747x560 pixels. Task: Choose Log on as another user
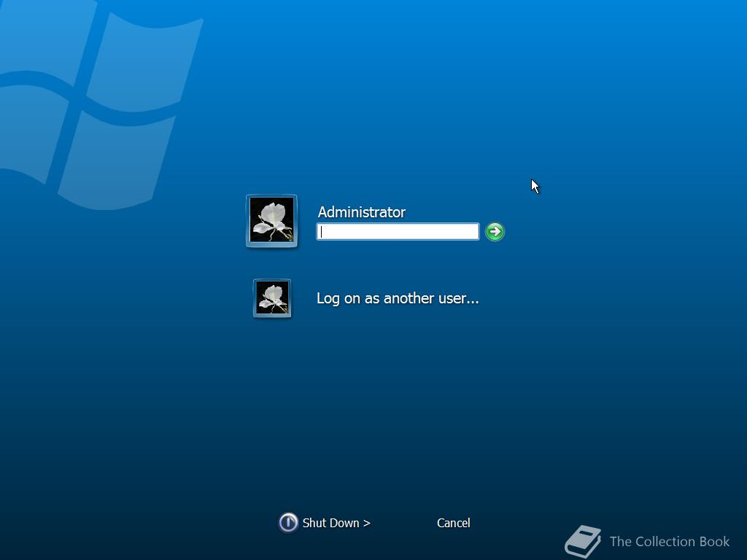[x=398, y=298]
